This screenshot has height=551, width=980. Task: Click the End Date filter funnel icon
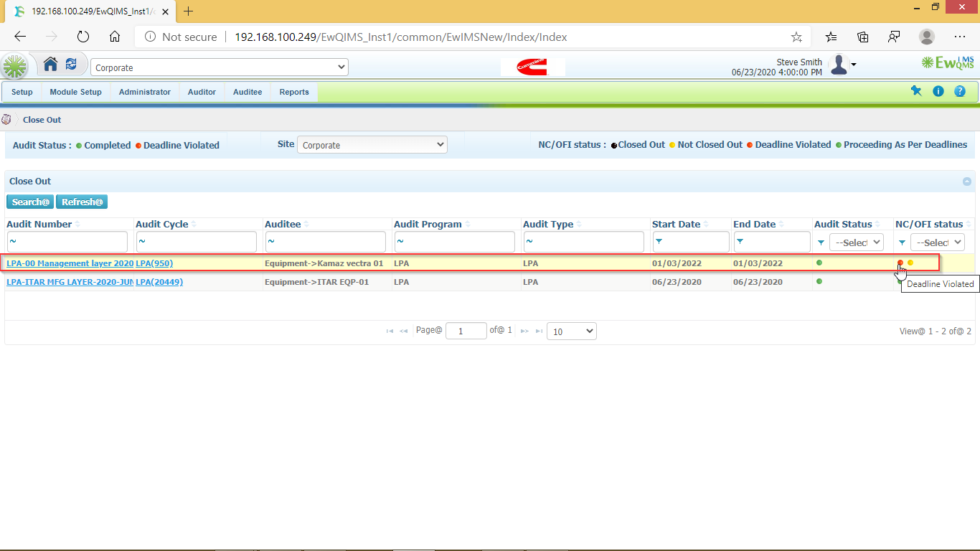(x=740, y=242)
